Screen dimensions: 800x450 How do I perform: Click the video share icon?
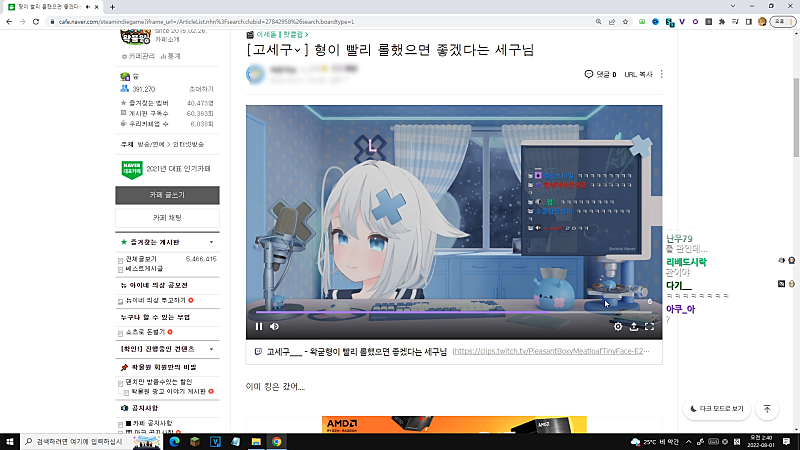(634, 327)
